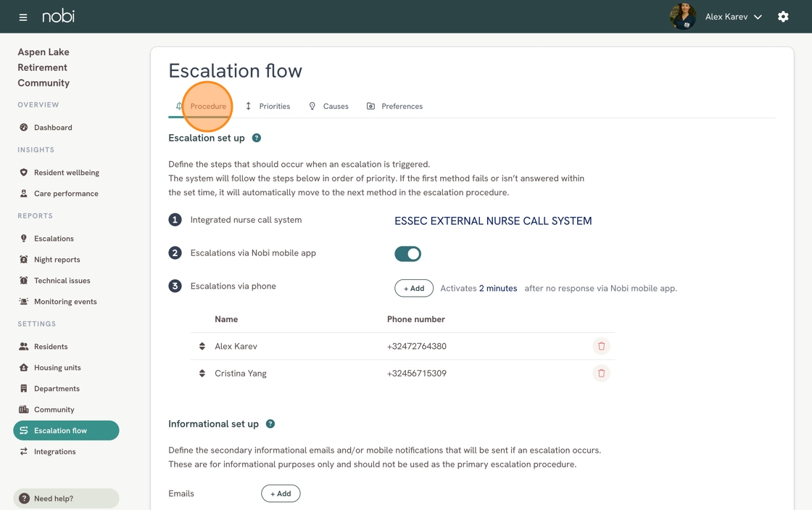This screenshot has width=812, height=510.
Task: Open the Need help? button
Action: pos(66,498)
